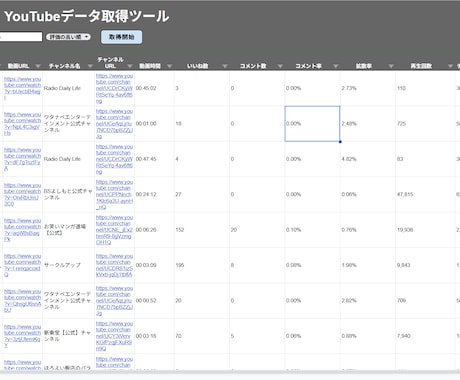Open the filter arrow for いいね数 column
The width and height of the screenshot is (460, 380).
coord(225,66)
